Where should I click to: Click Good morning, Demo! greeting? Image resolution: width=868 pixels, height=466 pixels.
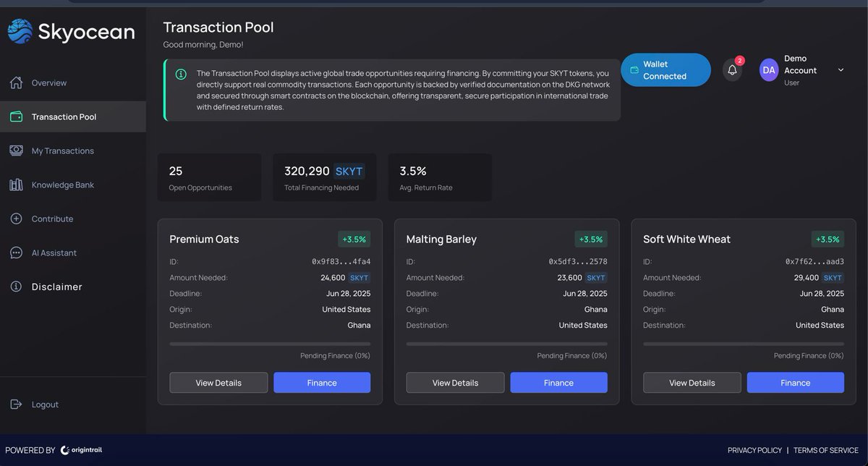[x=203, y=45]
